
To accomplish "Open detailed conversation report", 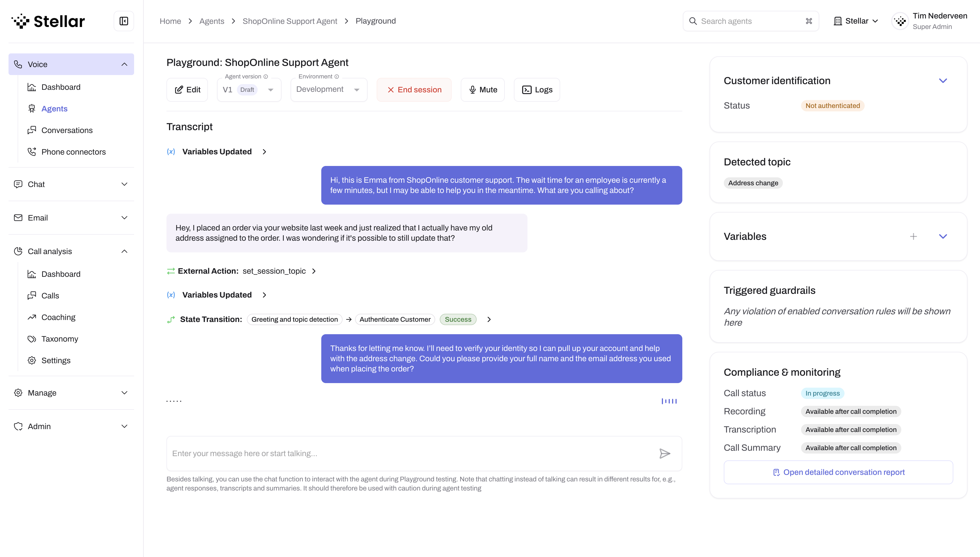I will click(x=838, y=472).
